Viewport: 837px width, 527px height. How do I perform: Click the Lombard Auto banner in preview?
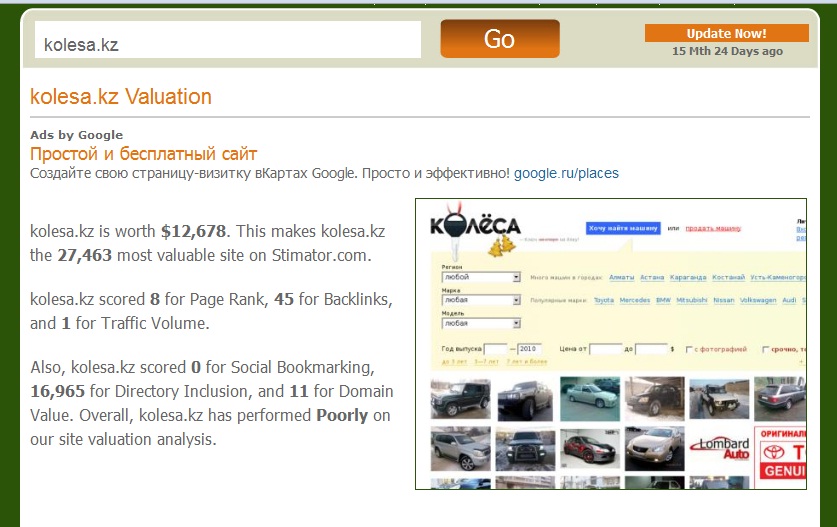coord(720,449)
